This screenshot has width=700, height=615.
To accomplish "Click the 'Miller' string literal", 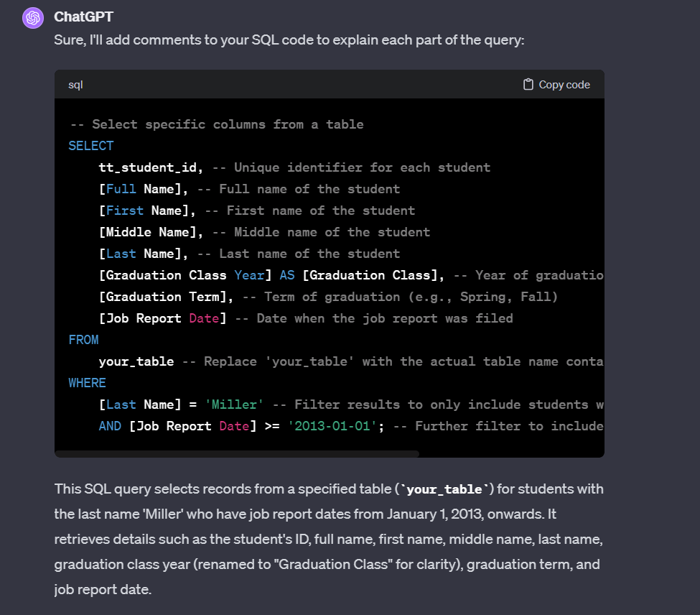I will (234, 404).
